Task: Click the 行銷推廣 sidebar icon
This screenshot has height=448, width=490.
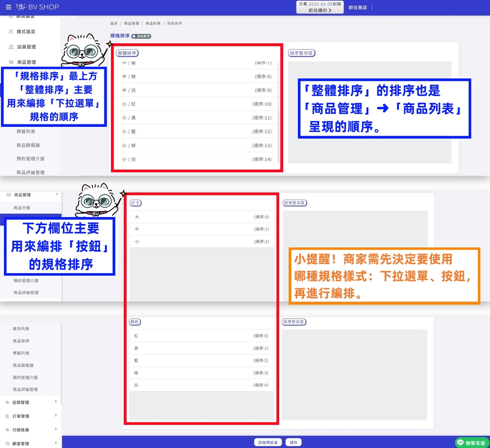Action: [7, 430]
